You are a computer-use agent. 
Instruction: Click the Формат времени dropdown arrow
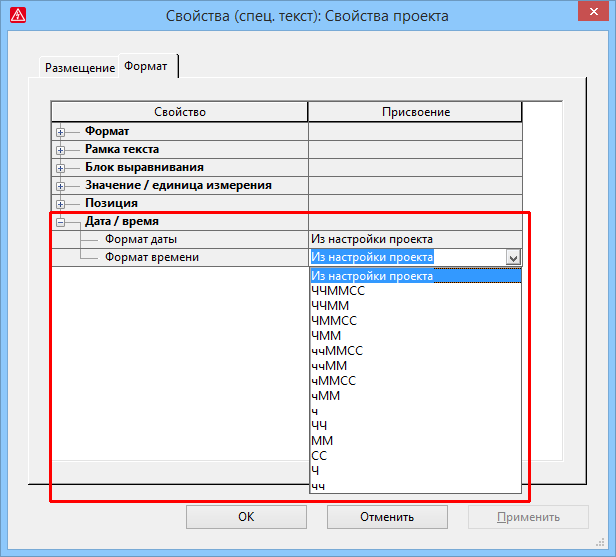pos(513,257)
